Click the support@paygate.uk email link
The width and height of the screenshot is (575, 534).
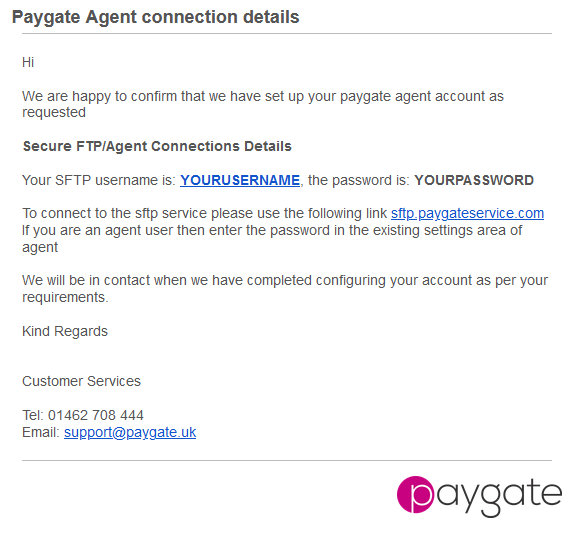130,432
